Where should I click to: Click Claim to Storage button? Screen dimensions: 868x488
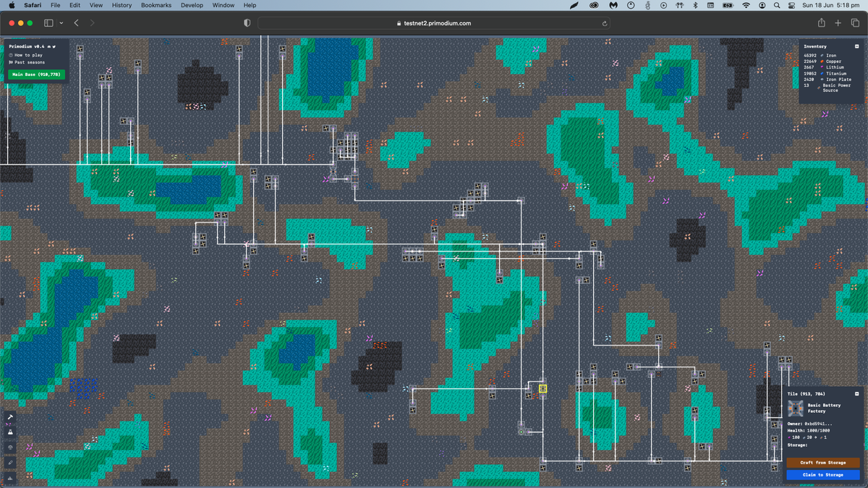(x=823, y=475)
